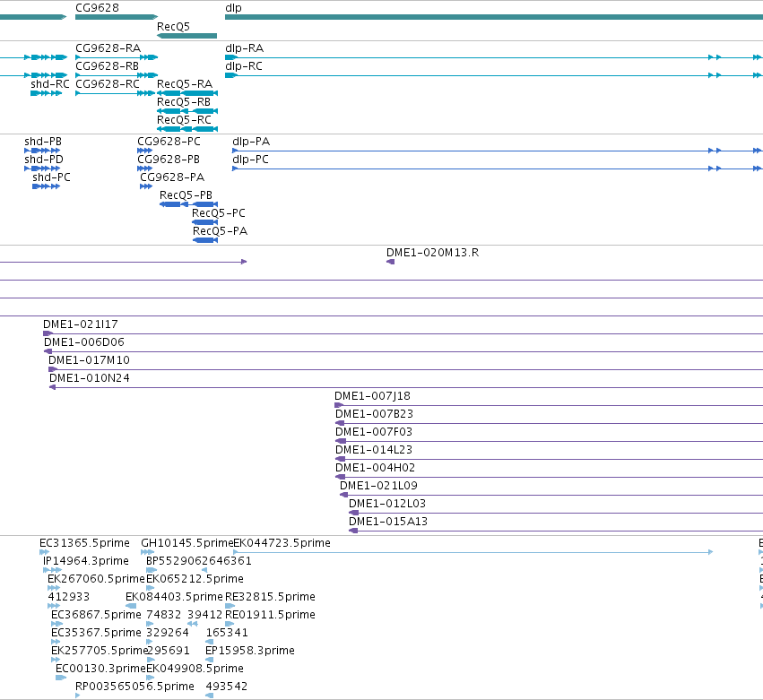The image size is (763, 700).
Task: Select the EC36867.5prime EST
Action: click(56, 624)
